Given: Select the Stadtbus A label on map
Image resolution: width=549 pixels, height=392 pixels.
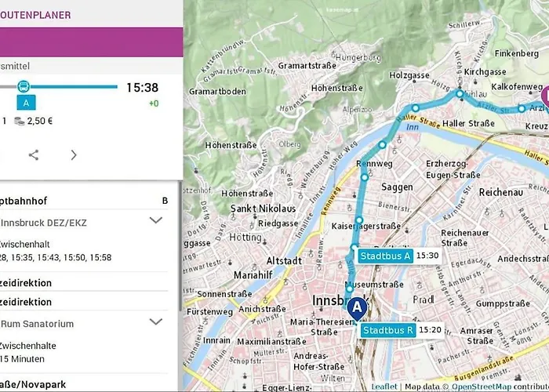Looking at the screenshot, I should point(385,256).
